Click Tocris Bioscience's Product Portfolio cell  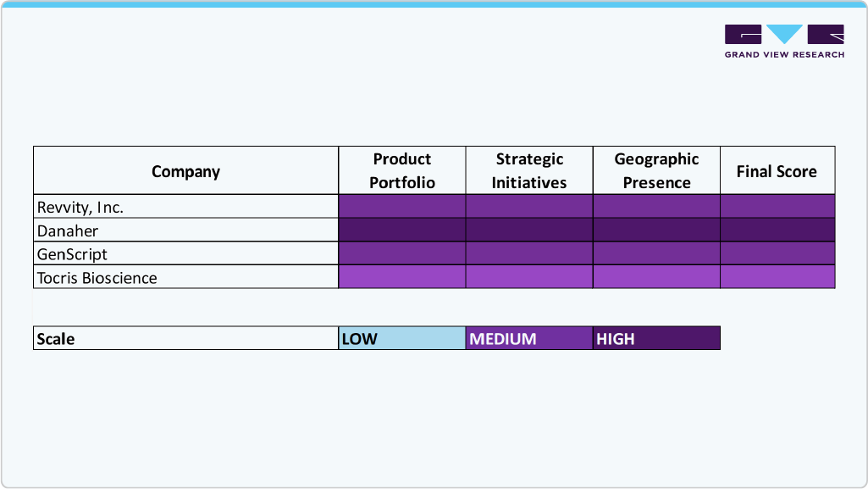402,277
